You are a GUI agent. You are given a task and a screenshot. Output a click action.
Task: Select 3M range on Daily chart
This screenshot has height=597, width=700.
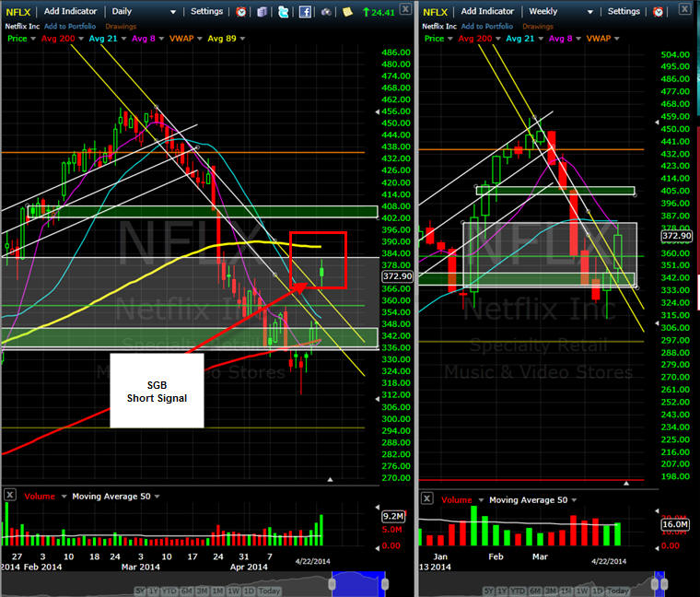[203, 591]
